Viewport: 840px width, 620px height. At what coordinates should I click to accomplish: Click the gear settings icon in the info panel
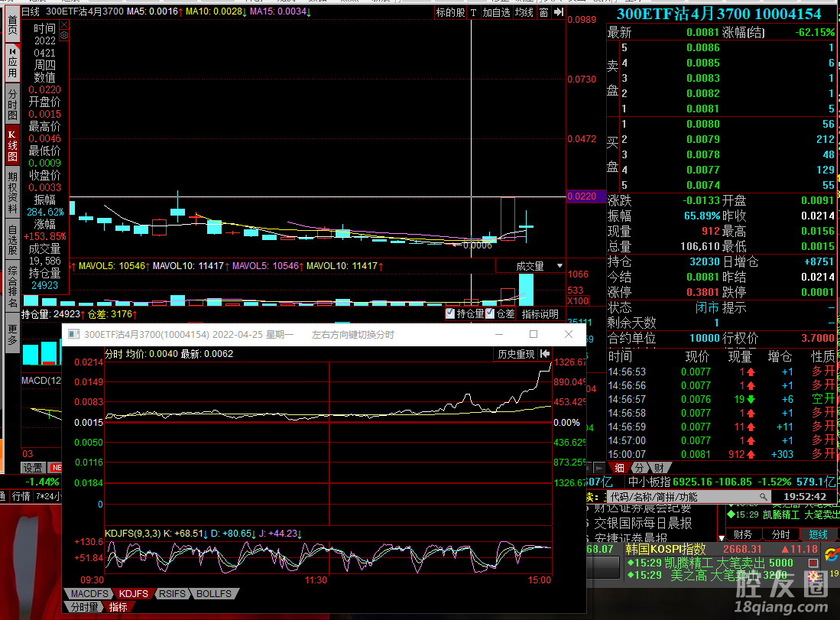64,35
